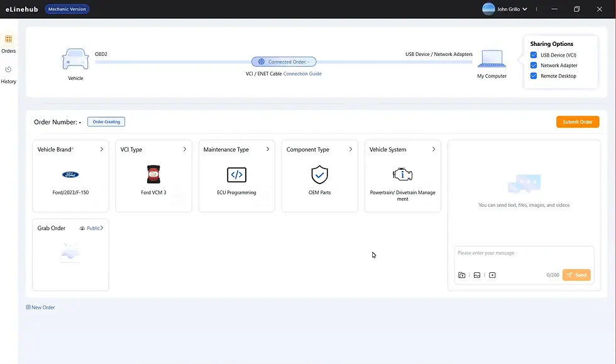Image resolution: width=616 pixels, height=364 pixels.
Task: Uncheck USB Device (VCI) sharing option
Action: pos(534,55)
